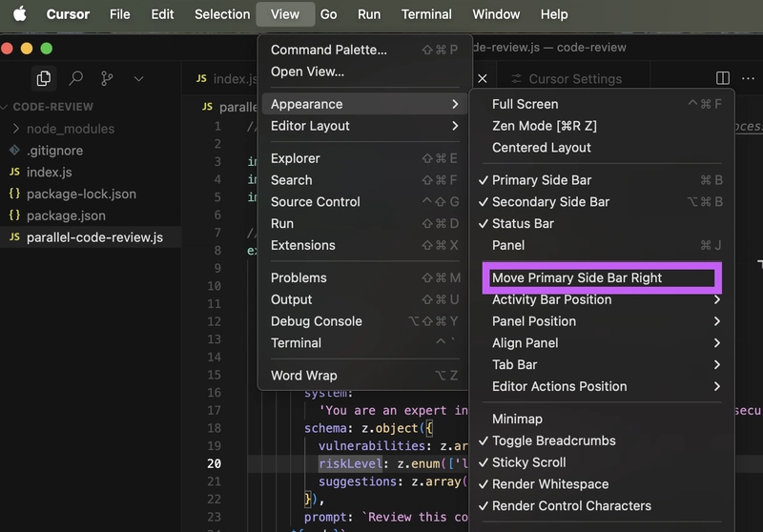This screenshot has height=532, width=763.
Task: Open the Window menu
Action: [x=496, y=14]
